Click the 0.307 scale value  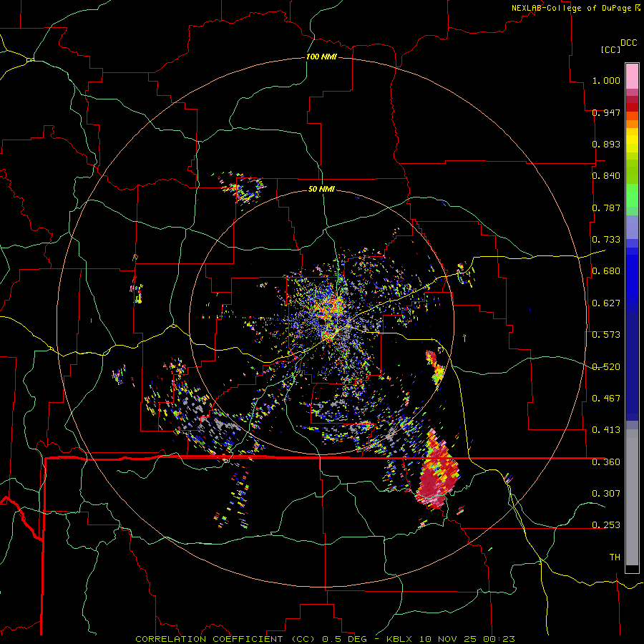coord(606,494)
